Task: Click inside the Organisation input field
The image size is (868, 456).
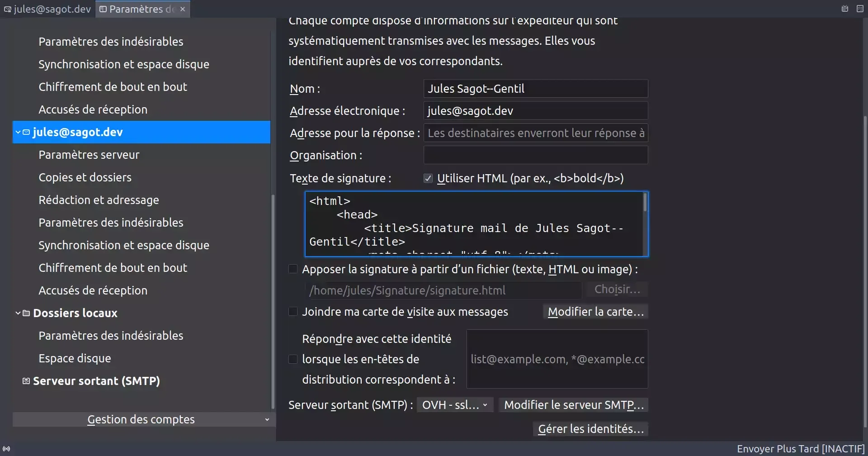Action: (535, 155)
